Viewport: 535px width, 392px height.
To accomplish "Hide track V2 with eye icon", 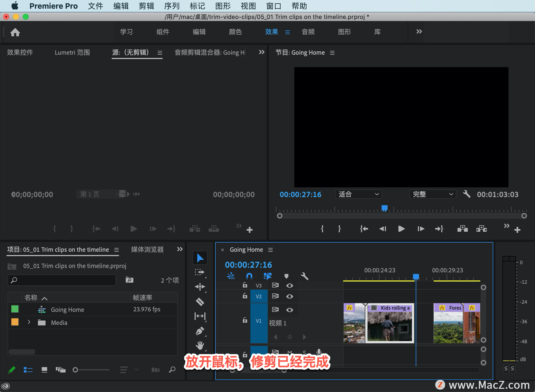I will [x=290, y=297].
